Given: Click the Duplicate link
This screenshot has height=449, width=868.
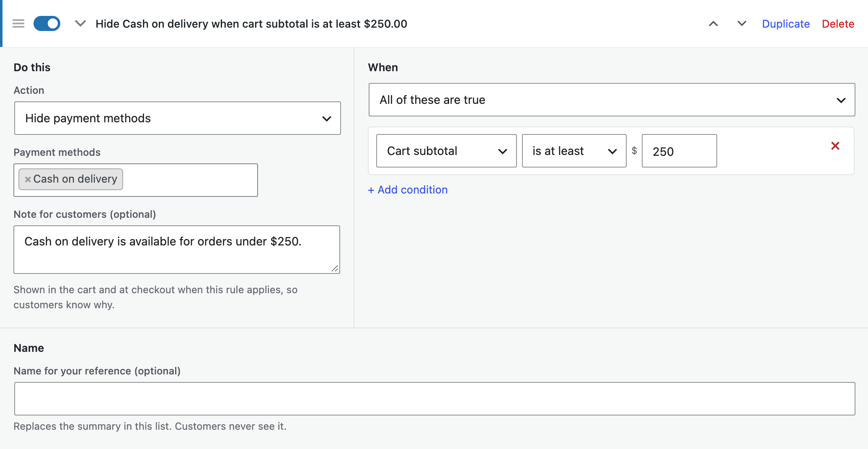Looking at the screenshot, I should (785, 24).
